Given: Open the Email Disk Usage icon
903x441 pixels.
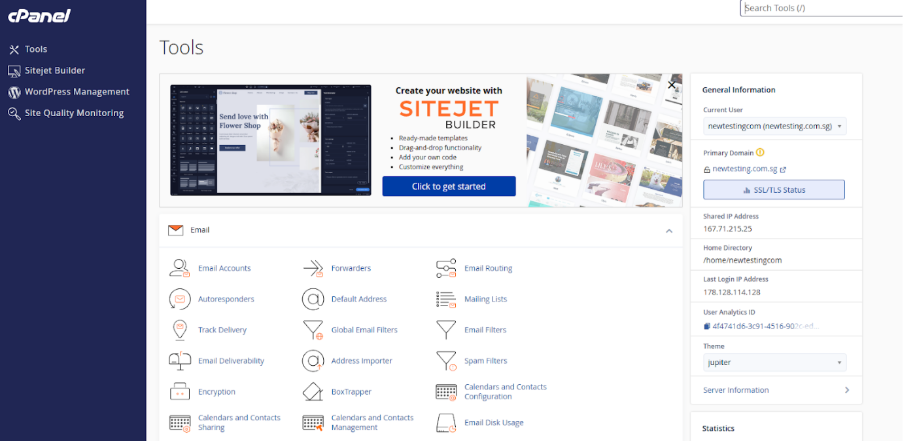Looking at the screenshot, I should click(446, 422).
